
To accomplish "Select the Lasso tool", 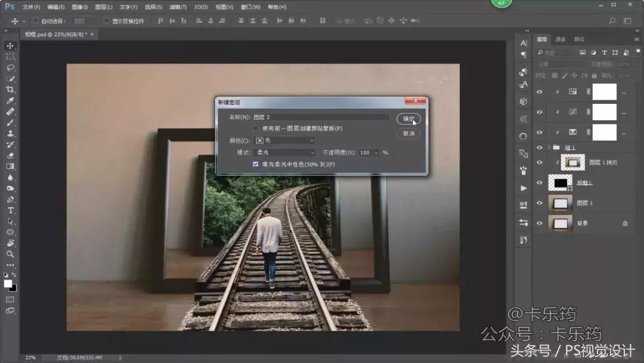I will (x=10, y=67).
